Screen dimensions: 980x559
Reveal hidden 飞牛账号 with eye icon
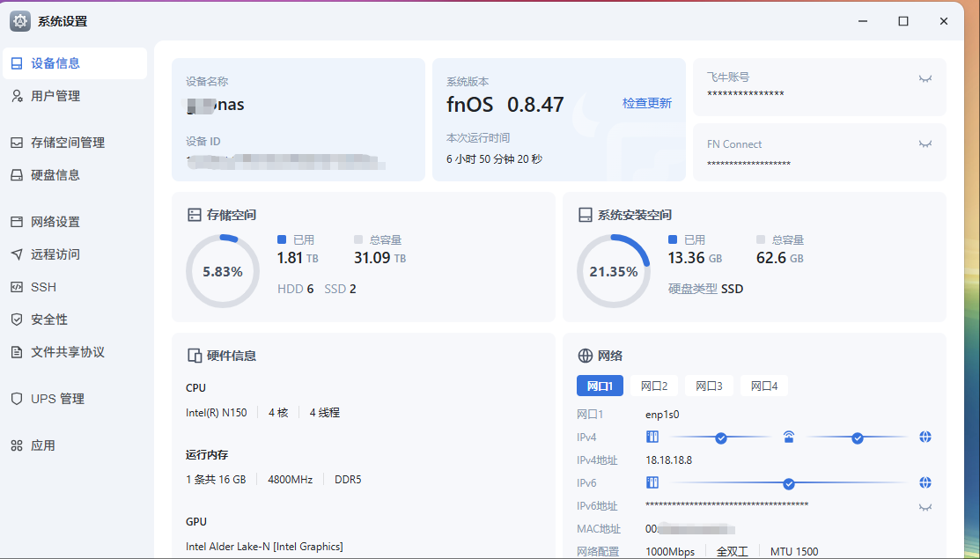pos(925,78)
